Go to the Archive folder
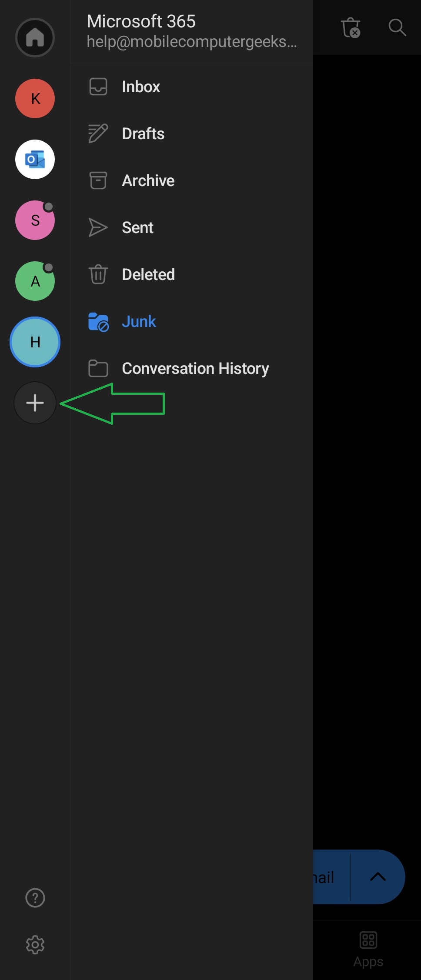This screenshot has width=421, height=980. click(x=148, y=180)
